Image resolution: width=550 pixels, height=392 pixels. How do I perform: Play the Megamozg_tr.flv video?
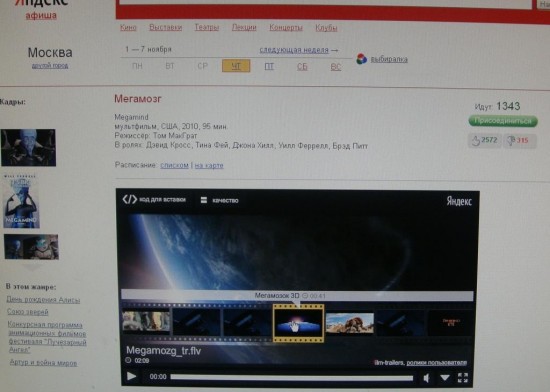[x=132, y=376]
